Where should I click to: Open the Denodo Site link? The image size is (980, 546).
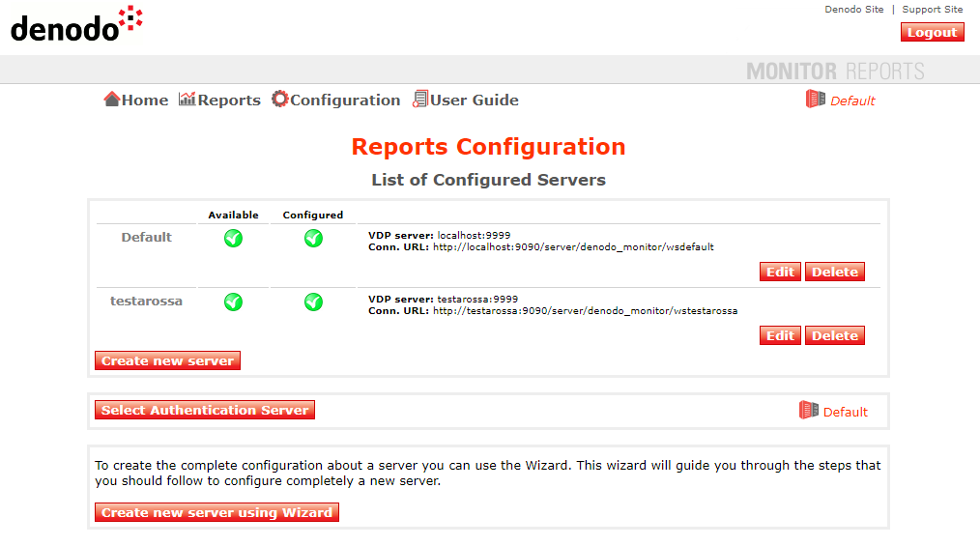tap(853, 10)
